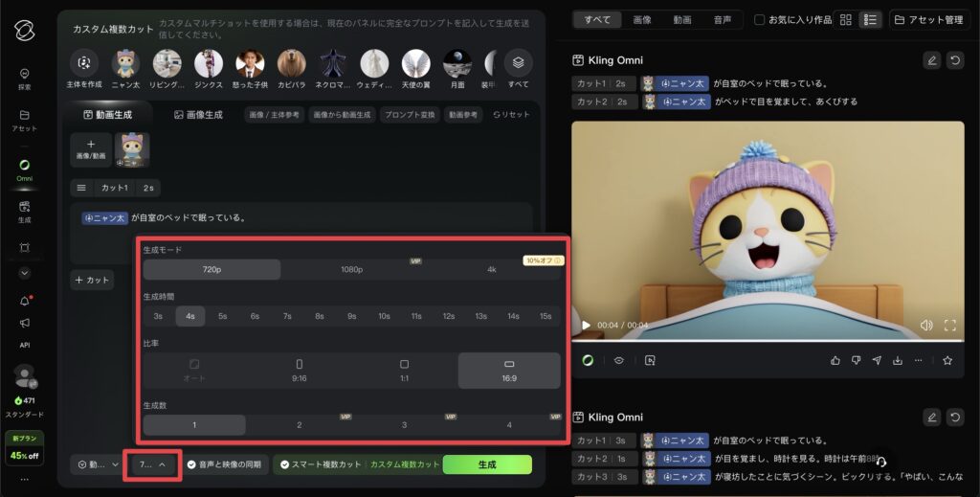
Task: Click the regenerate arrow icon beside first Kling Omni
Action: point(954,60)
